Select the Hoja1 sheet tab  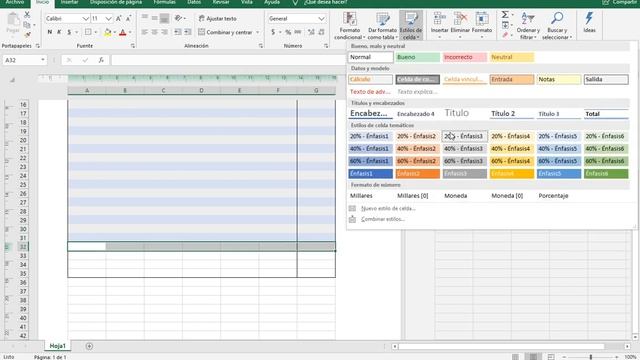click(x=58, y=346)
